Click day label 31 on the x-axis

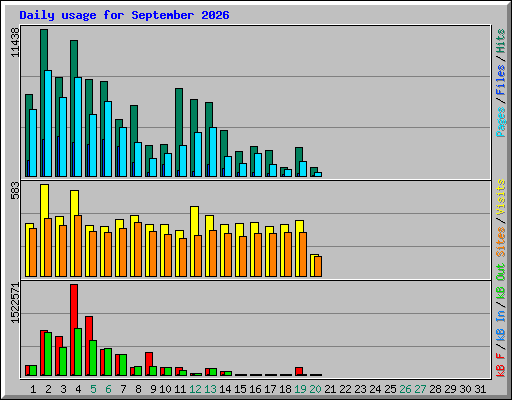tap(480, 389)
